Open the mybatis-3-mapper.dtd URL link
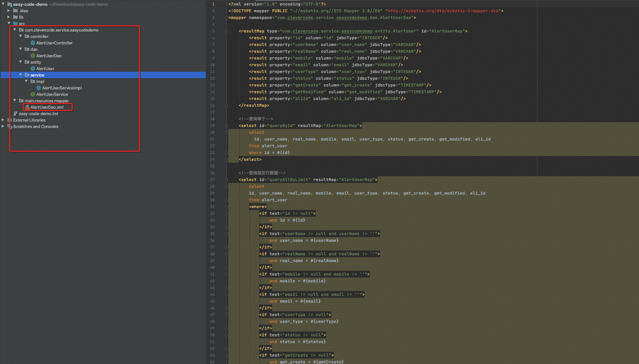The height and width of the screenshot is (364, 639). click(x=443, y=11)
